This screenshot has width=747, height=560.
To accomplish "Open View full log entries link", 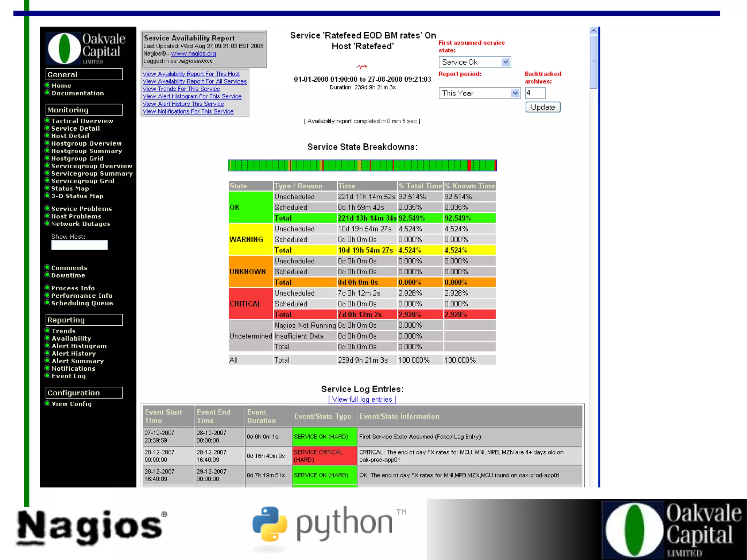I will click(362, 399).
